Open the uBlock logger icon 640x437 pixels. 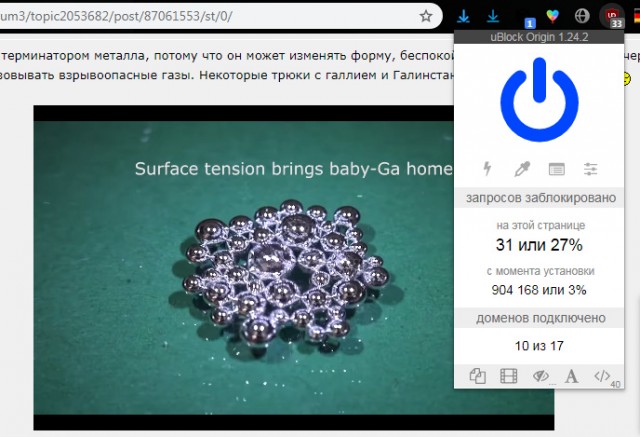point(557,169)
